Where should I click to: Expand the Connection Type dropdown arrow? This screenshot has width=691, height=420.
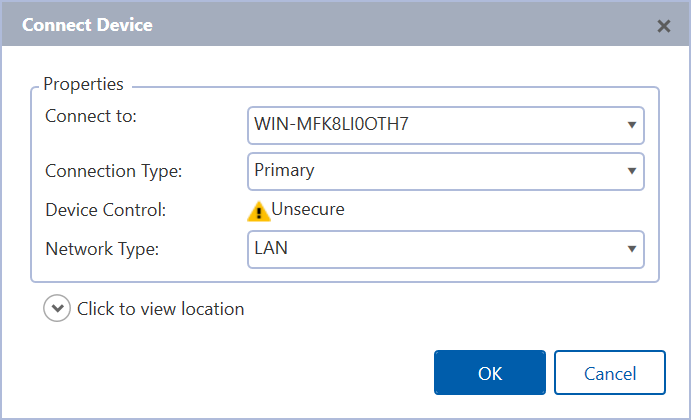tap(632, 171)
